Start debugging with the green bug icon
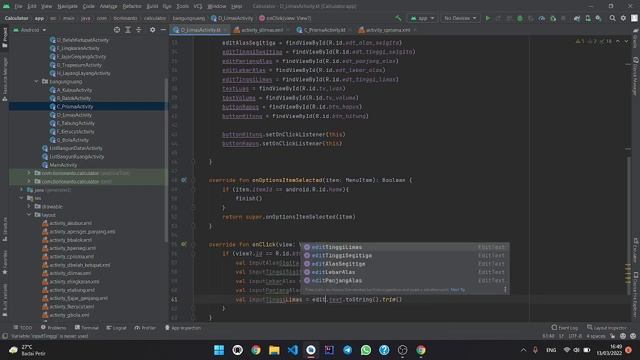Screen dimensions: 640x360 pos(520,18)
